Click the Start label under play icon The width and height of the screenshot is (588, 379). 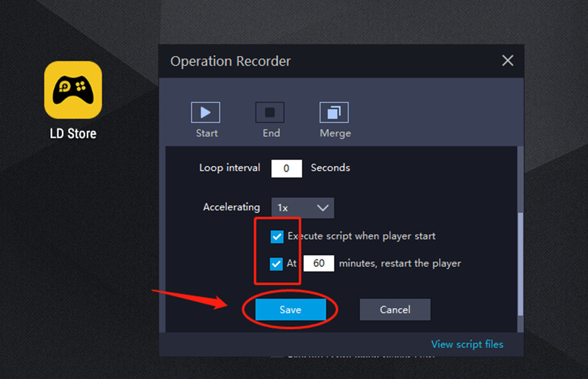(x=207, y=133)
